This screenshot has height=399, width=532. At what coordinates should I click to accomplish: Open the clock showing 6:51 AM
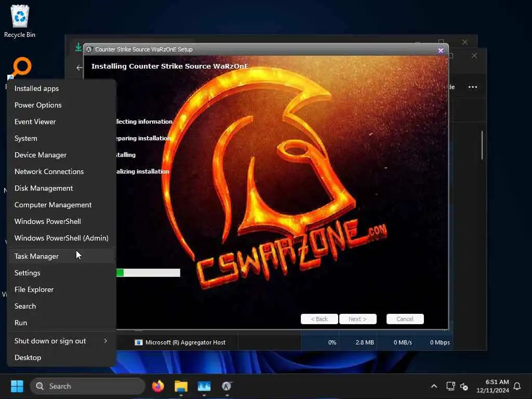(x=493, y=386)
